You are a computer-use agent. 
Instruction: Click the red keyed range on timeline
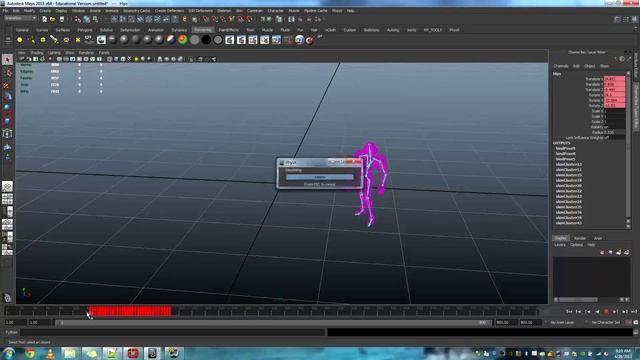click(129, 311)
